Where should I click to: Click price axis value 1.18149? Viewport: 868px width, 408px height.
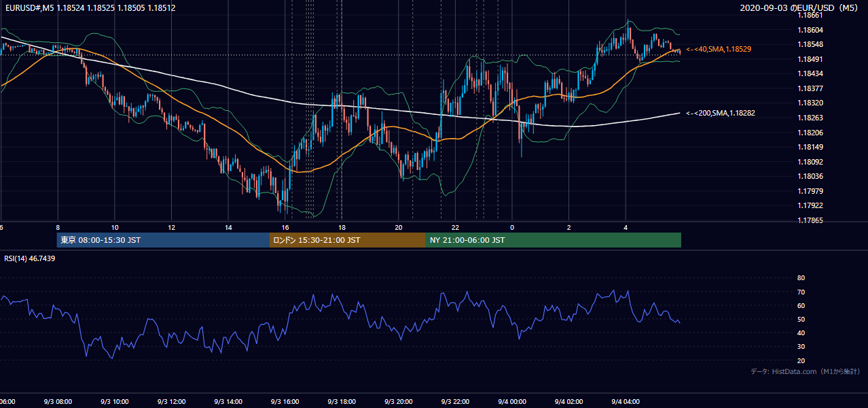coord(810,147)
